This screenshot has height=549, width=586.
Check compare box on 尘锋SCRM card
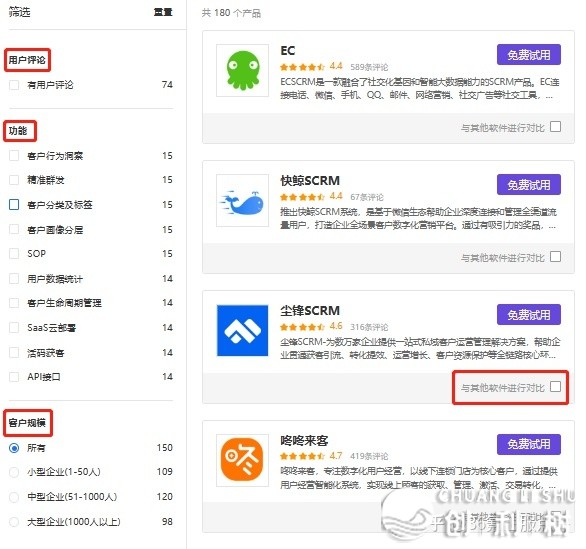(556, 387)
